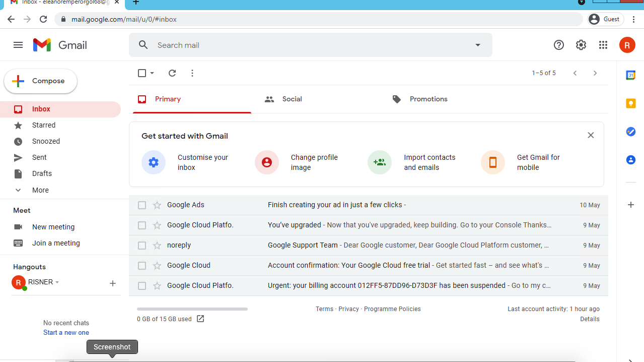Select the Urgent billing account email checkbox
This screenshot has height=362, width=644.
tap(142, 286)
